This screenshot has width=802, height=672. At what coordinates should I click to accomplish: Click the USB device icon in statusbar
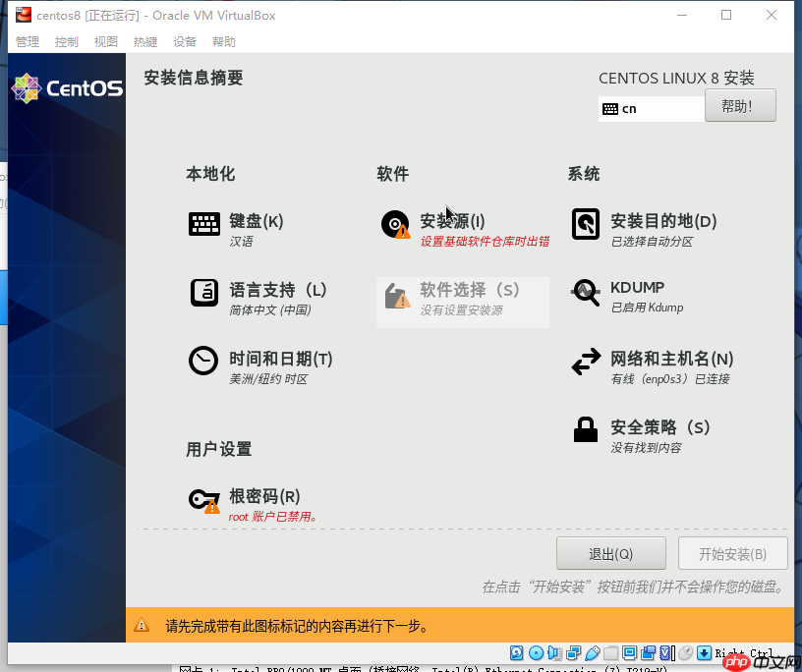[x=593, y=652]
